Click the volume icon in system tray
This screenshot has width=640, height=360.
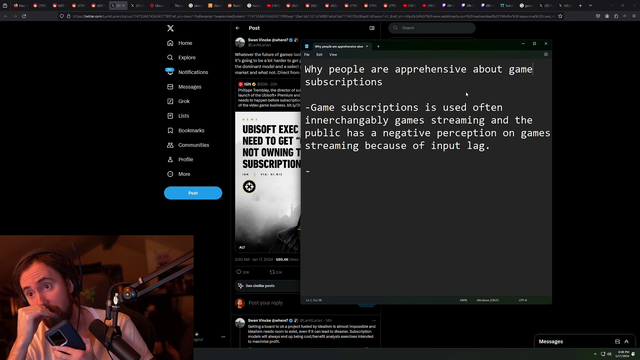609,354
